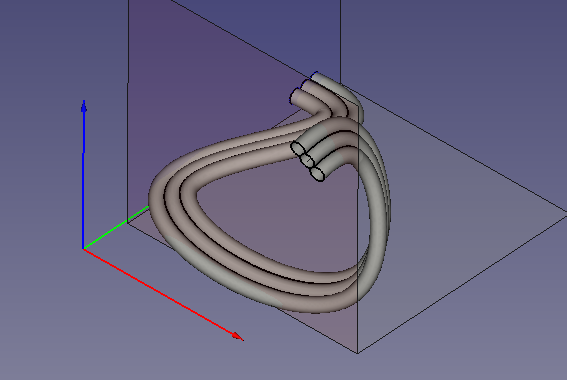The width and height of the screenshot is (567, 380).
Task: Click the far right corner of the horizontal plane
Action: pos(565,216)
